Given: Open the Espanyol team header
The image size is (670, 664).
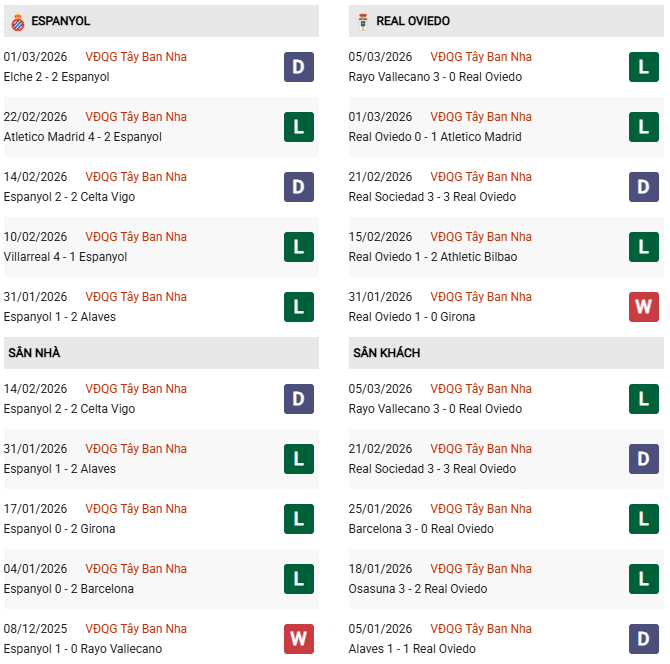Looking at the screenshot, I should [x=61, y=21].
